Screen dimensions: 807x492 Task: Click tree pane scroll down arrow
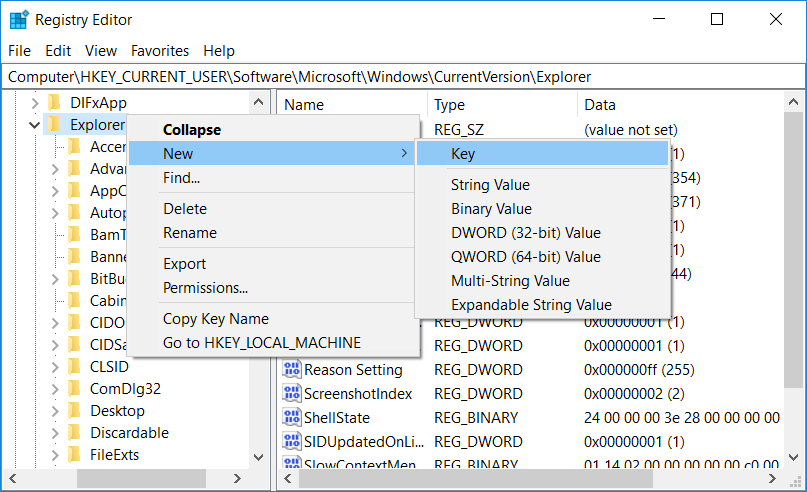click(x=259, y=457)
